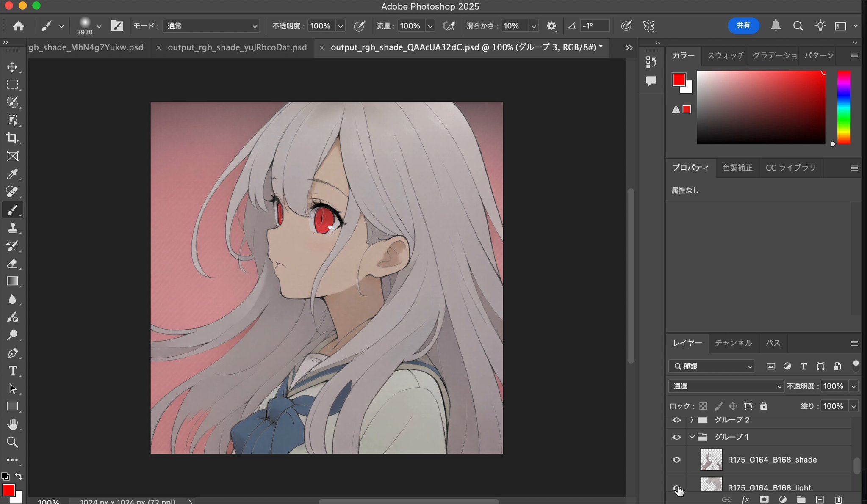Select the Horizontal Type tool
The image size is (867, 504).
(x=12, y=371)
